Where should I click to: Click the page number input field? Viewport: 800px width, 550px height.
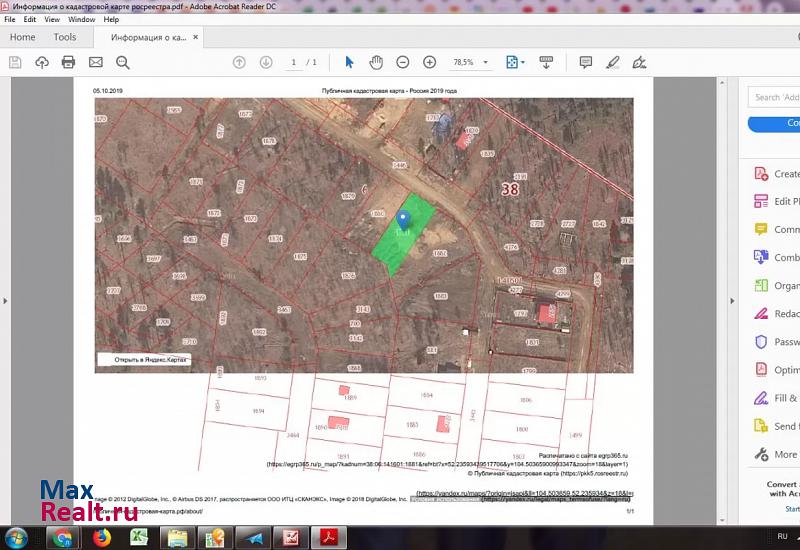[293, 62]
